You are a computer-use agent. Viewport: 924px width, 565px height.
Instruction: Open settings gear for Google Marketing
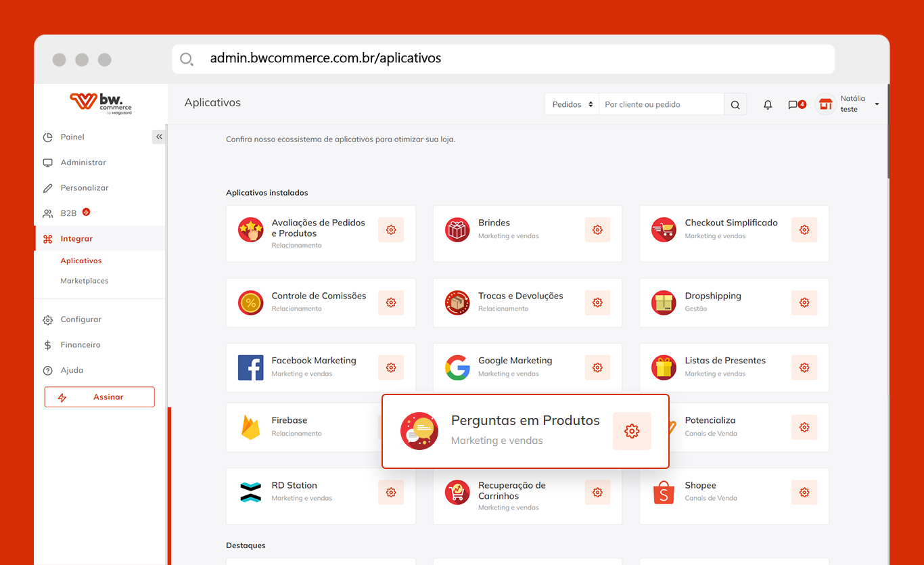[597, 367]
